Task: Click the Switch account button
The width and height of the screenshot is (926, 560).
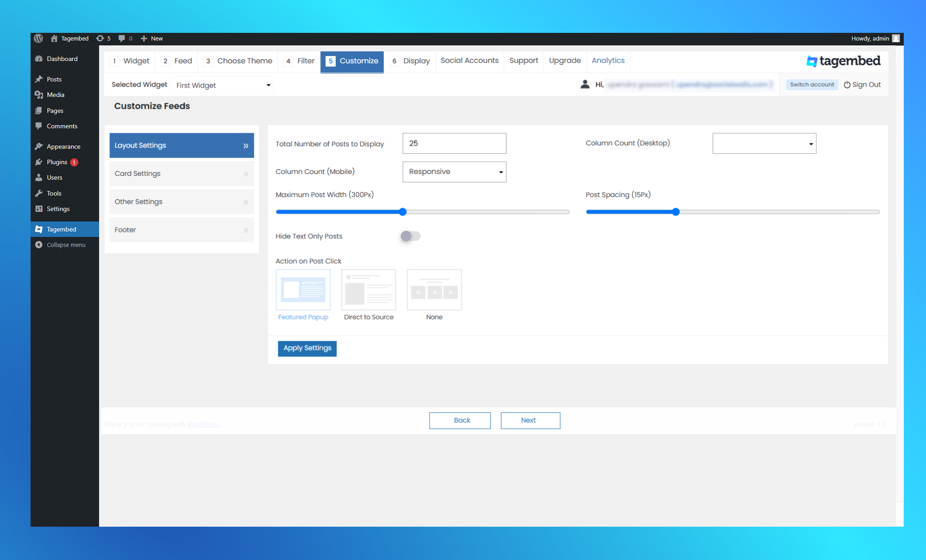Action: (x=812, y=85)
